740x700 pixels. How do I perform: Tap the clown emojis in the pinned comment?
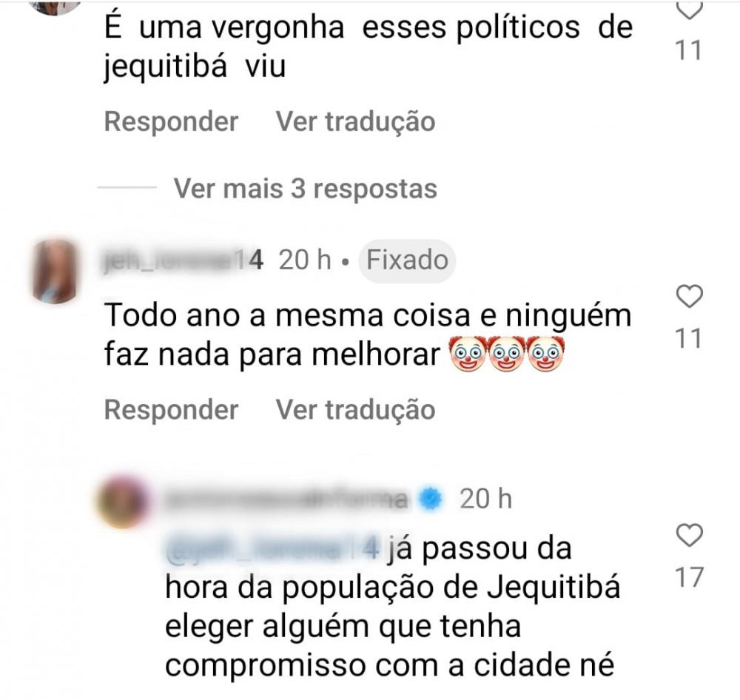click(x=506, y=353)
